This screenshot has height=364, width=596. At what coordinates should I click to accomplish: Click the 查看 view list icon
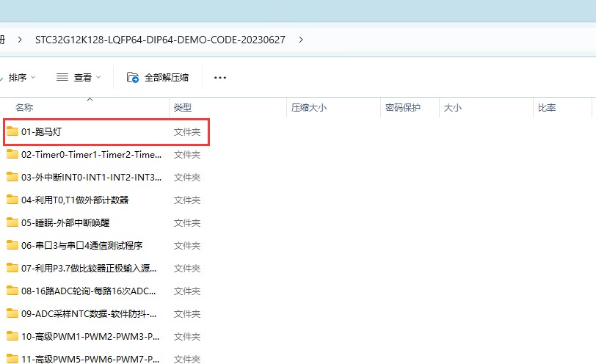coord(62,78)
